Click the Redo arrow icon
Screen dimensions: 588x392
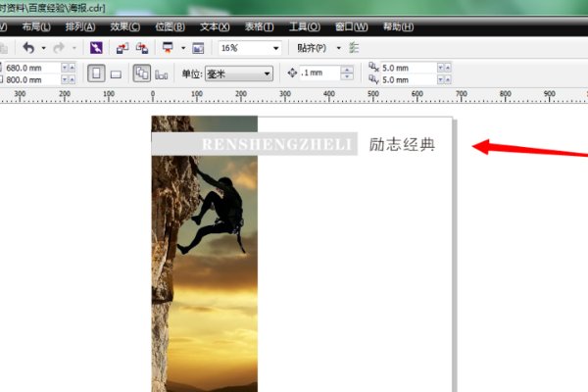coord(57,47)
